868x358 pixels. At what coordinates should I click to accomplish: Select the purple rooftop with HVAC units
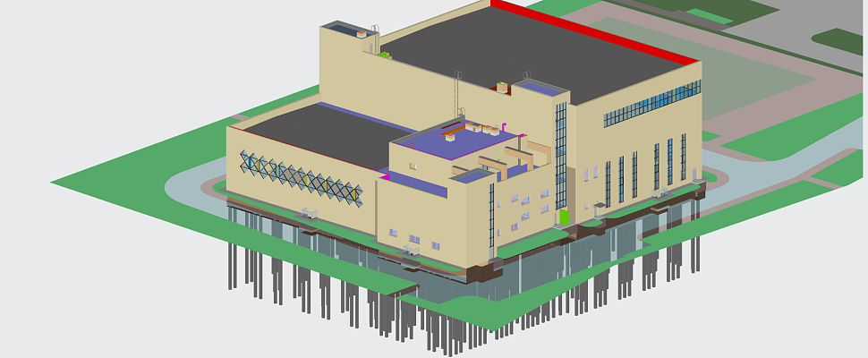click(457, 139)
